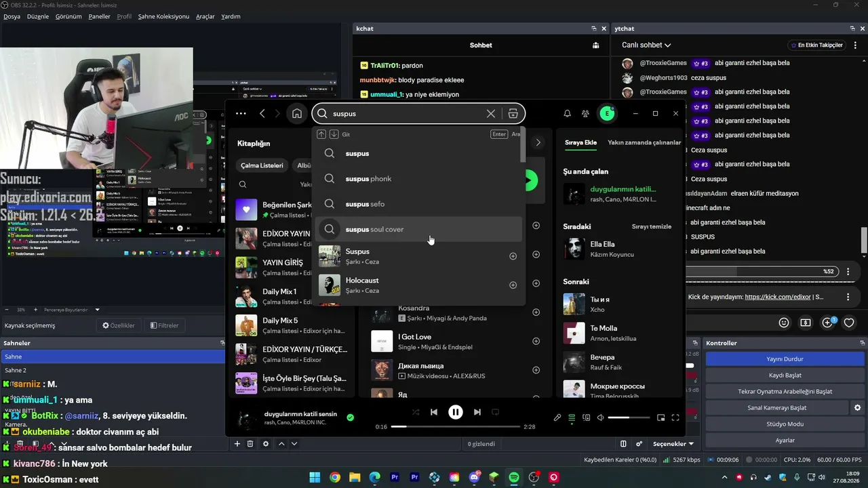The height and width of the screenshot is (488, 868).
Task: Adjust the Spotify volume slider
Action: [629, 418]
